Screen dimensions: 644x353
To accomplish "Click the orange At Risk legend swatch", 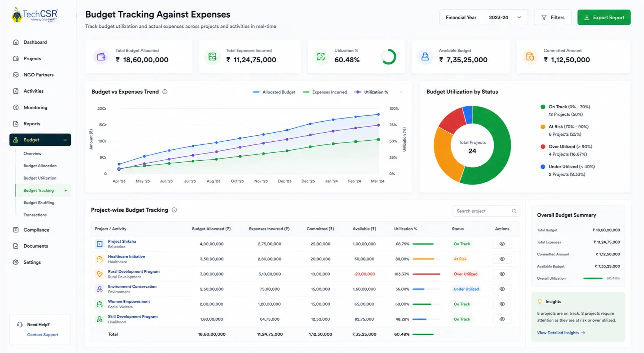I will coord(543,127).
